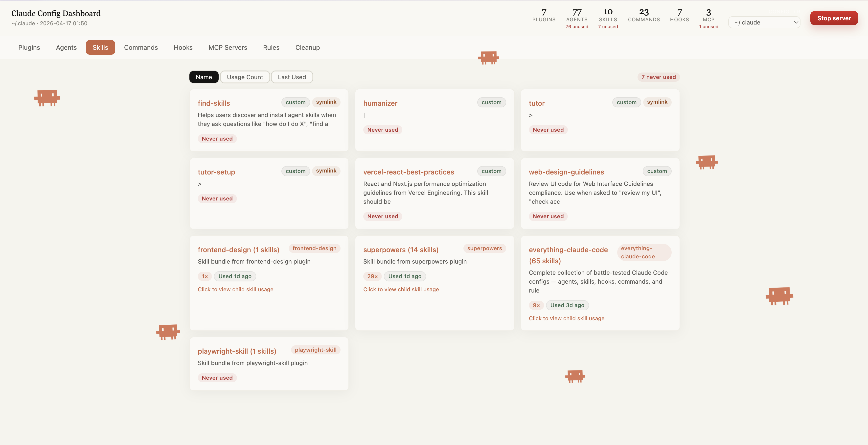Open the Cleanup tab
This screenshot has width=868, height=445.
pyautogui.click(x=308, y=48)
